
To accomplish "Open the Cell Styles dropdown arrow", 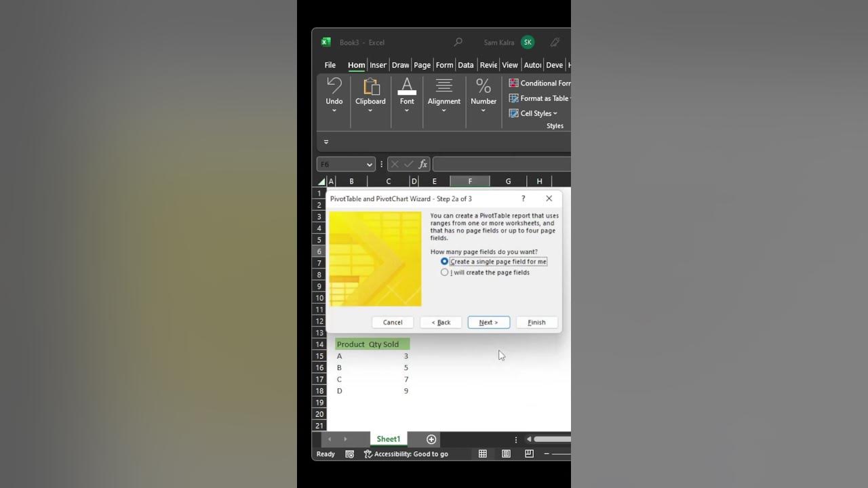I will 555,114.
